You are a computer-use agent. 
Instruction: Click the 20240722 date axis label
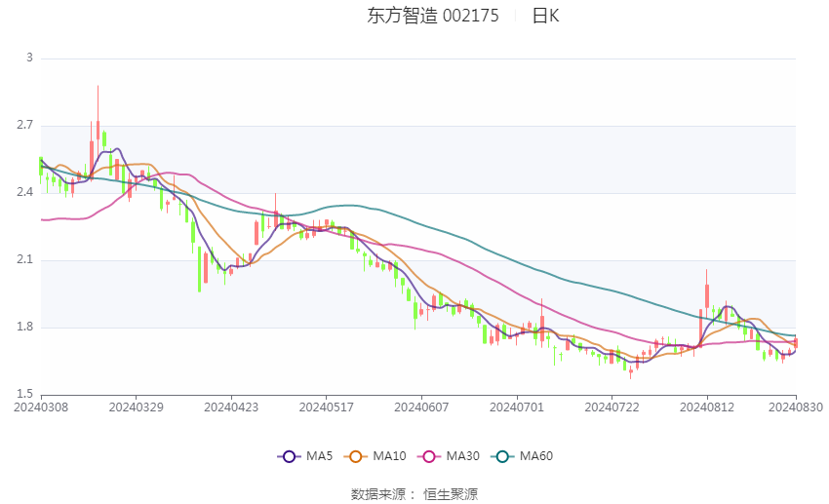click(x=612, y=407)
